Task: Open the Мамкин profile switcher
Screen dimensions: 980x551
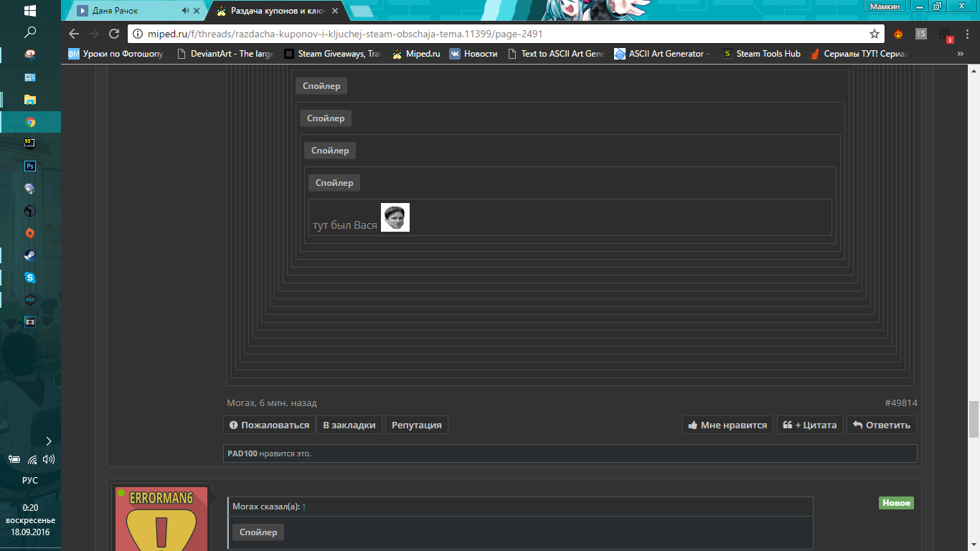Action: click(885, 6)
